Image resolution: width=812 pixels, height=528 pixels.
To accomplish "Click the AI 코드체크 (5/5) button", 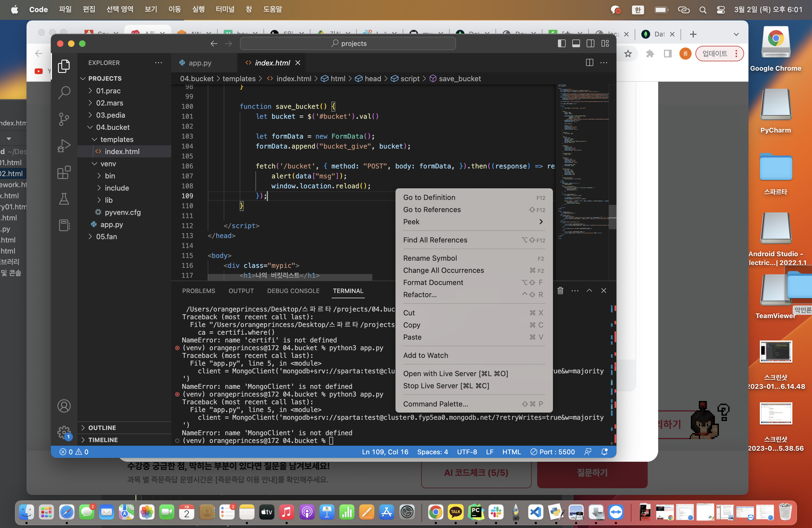I will click(476, 472).
